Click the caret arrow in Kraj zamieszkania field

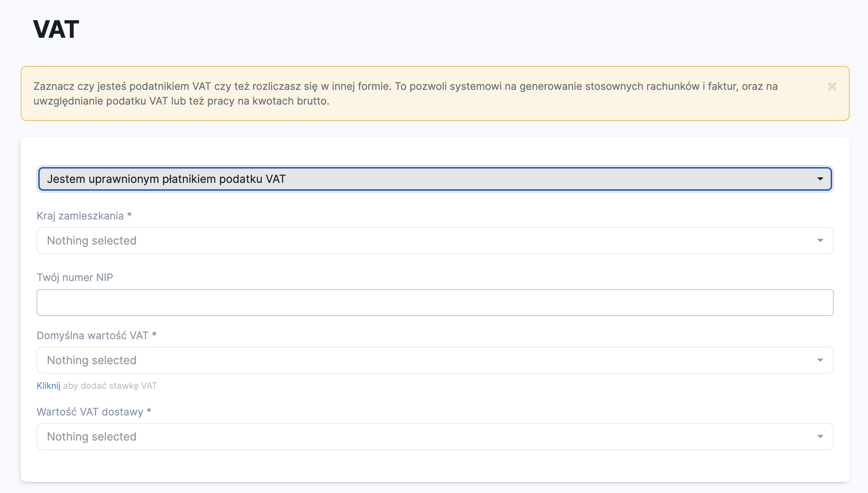[x=820, y=241]
